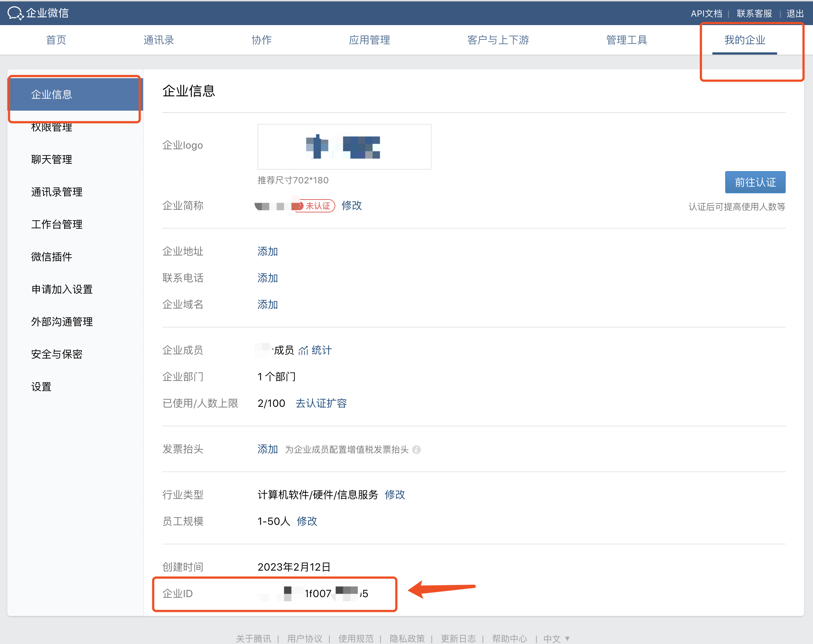Screen dimensions: 813x644
Task: Switch to the 通讯录 tab
Action: click(x=158, y=40)
